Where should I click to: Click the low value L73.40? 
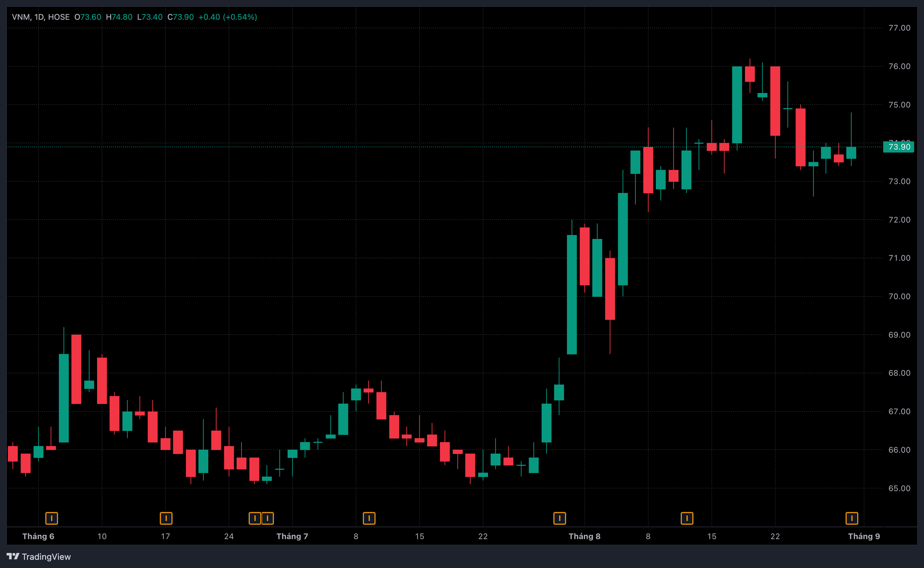click(150, 17)
